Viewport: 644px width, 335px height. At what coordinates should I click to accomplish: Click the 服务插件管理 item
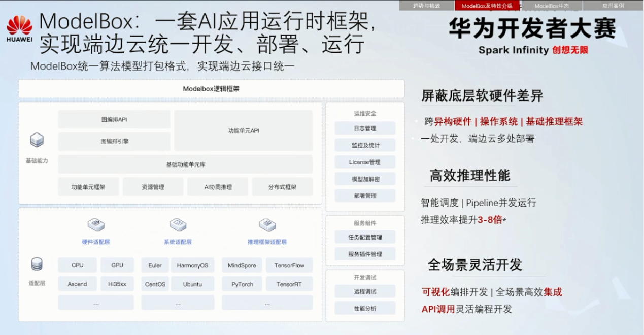[365, 254]
